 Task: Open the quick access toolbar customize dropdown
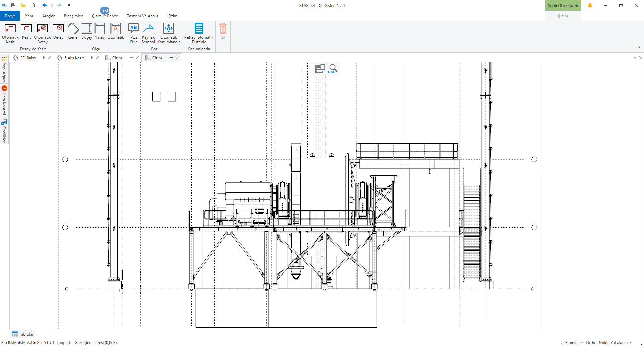click(x=69, y=5)
